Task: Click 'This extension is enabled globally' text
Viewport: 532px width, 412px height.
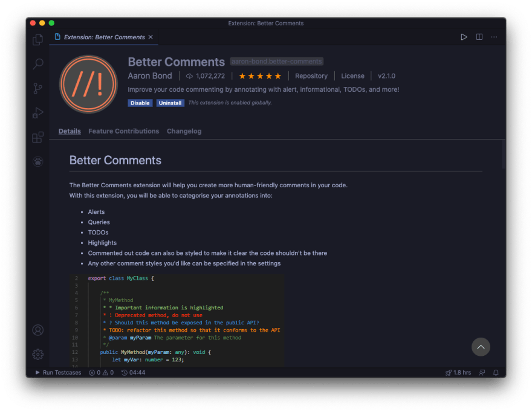Action: (230, 103)
